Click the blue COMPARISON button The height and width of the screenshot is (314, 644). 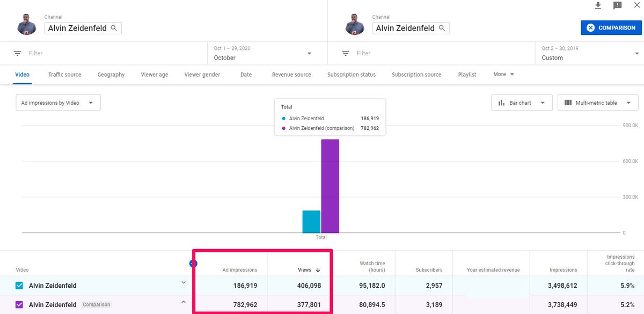[x=611, y=27]
